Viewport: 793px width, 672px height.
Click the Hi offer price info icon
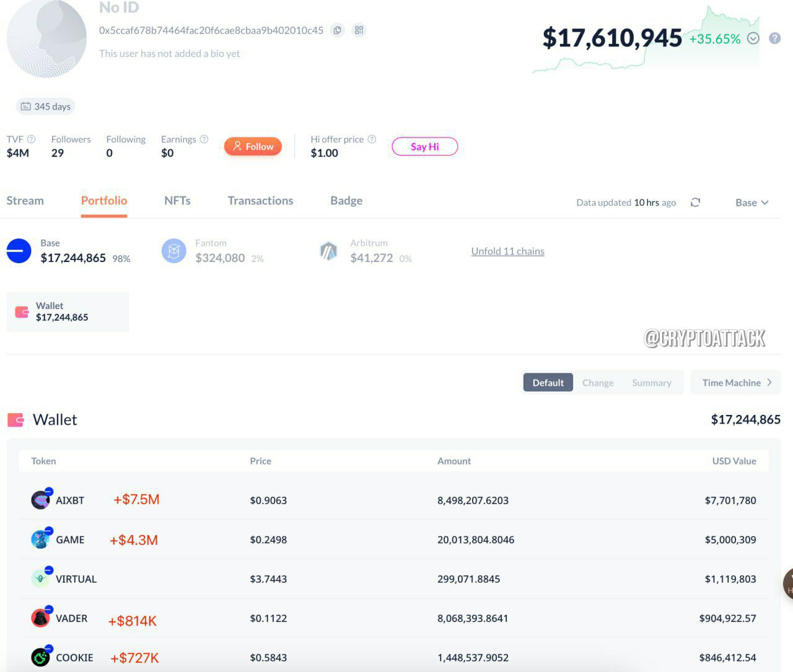(x=372, y=139)
